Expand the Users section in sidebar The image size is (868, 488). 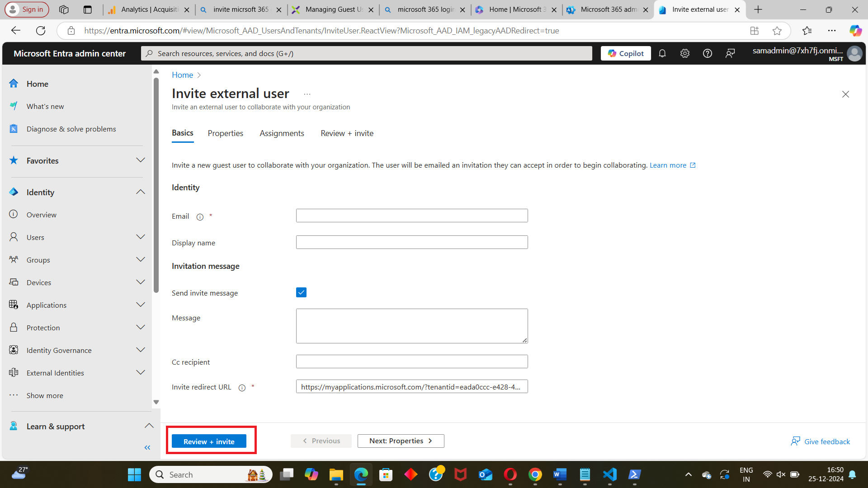[x=141, y=237]
